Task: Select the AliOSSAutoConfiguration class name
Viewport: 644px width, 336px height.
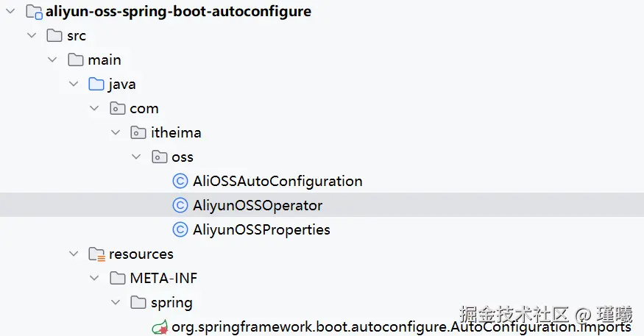Action: tap(277, 181)
